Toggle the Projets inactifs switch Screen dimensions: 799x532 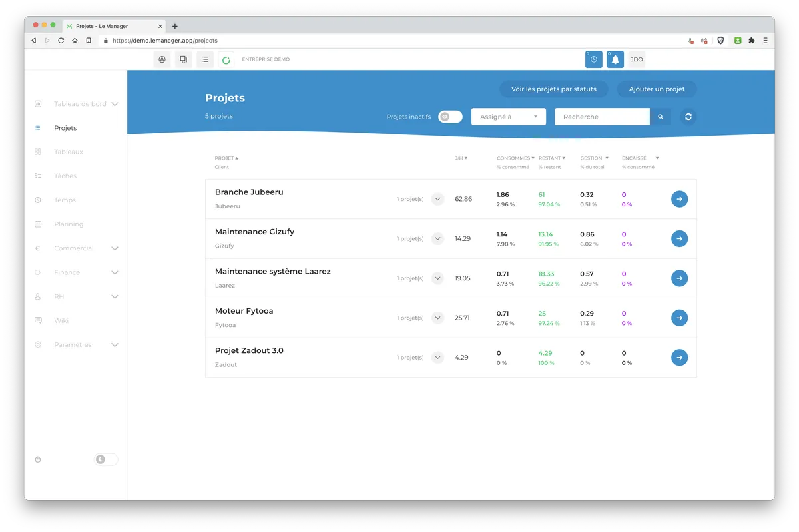pos(450,117)
